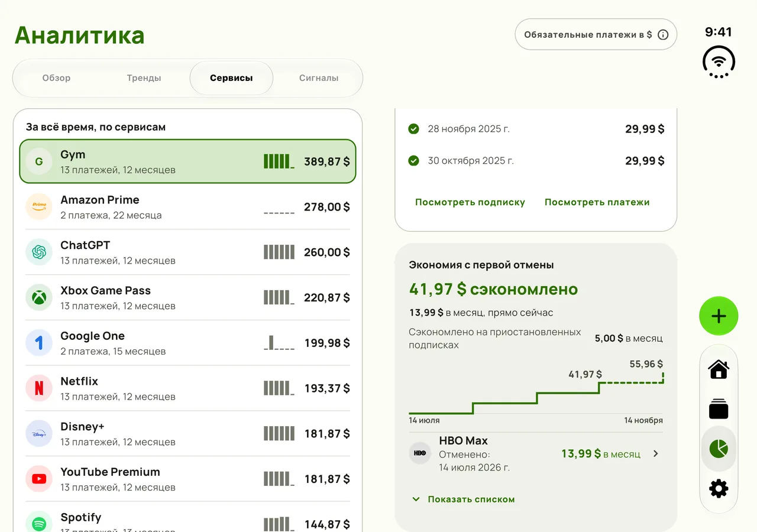Open the Сигналы tab
The height and width of the screenshot is (532, 757).
pos(319,78)
